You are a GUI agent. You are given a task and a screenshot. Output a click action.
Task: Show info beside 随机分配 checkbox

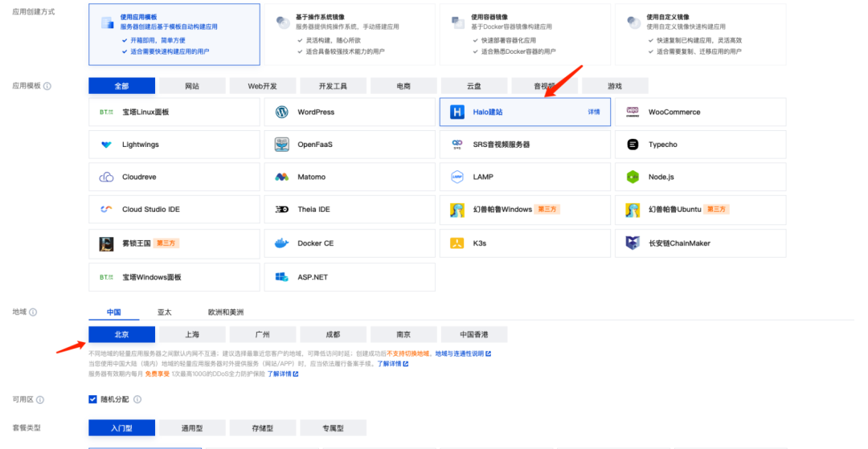(x=137, y=399)
